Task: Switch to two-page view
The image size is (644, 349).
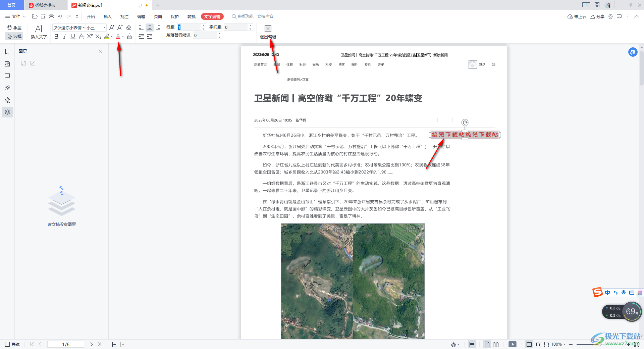Action: 496,344
